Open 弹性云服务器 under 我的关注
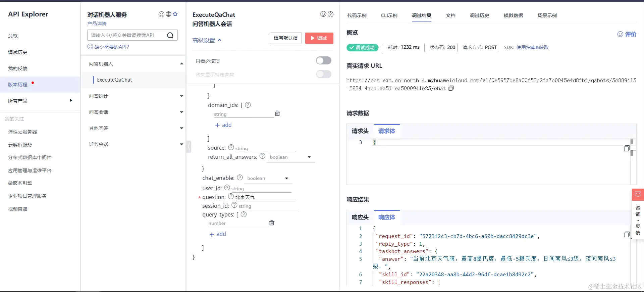The height and width of the screenshot is (292, 644). pyautogui.click(x=22, y=132)
